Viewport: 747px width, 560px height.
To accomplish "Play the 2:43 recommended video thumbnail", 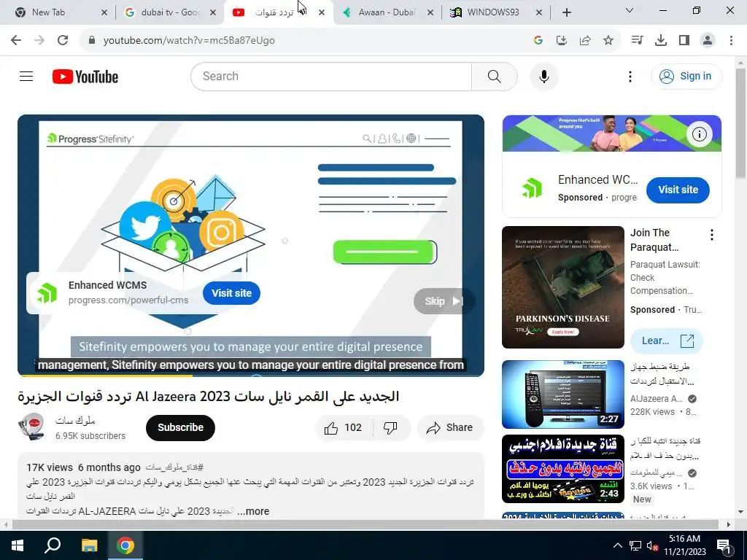I will [x=562, y=469].
